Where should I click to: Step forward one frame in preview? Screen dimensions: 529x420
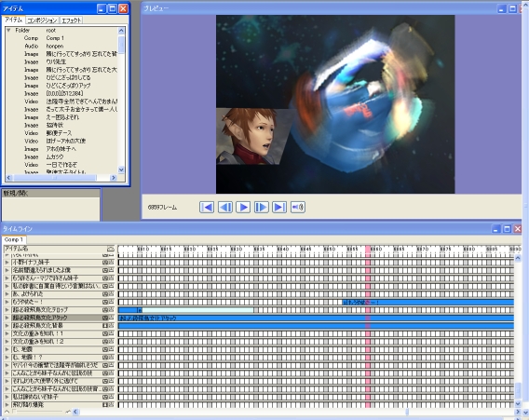click(x=261, y=207)
